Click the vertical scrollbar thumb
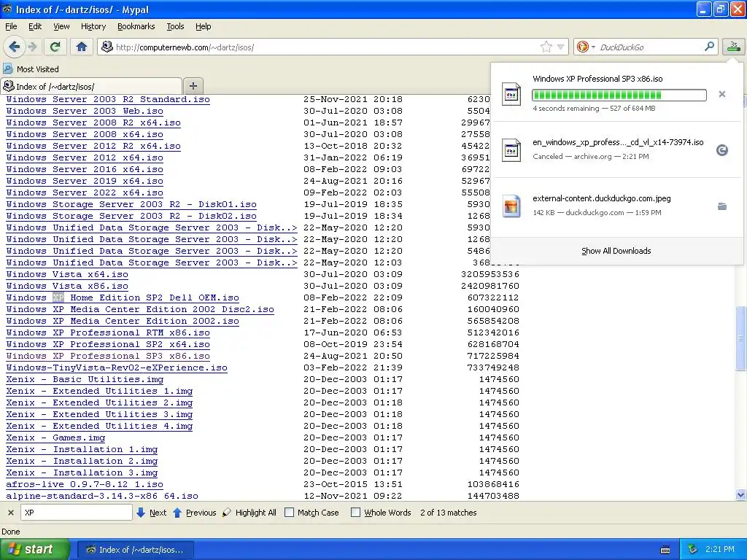 pyautogui.click(x=740, y=338)
